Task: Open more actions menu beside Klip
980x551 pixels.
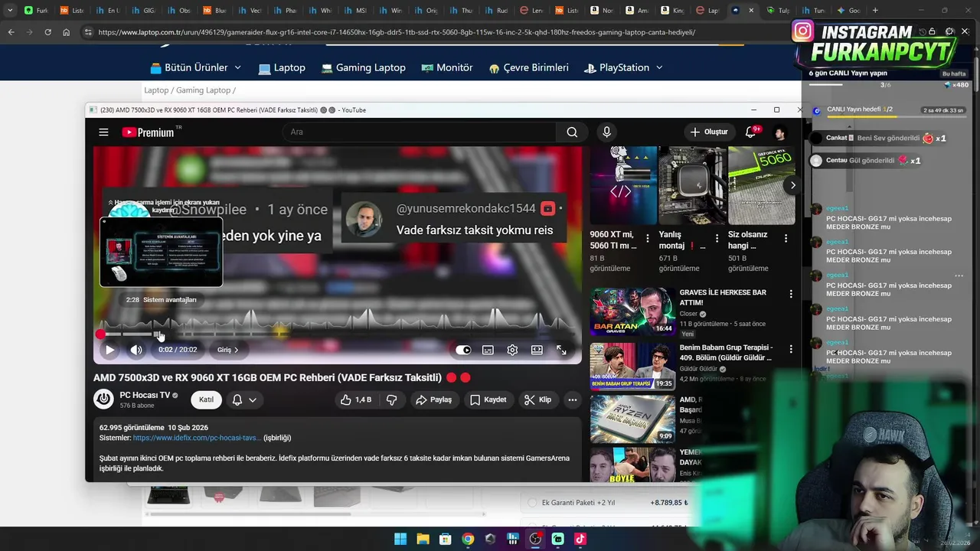Action: (x=572, y=399)
